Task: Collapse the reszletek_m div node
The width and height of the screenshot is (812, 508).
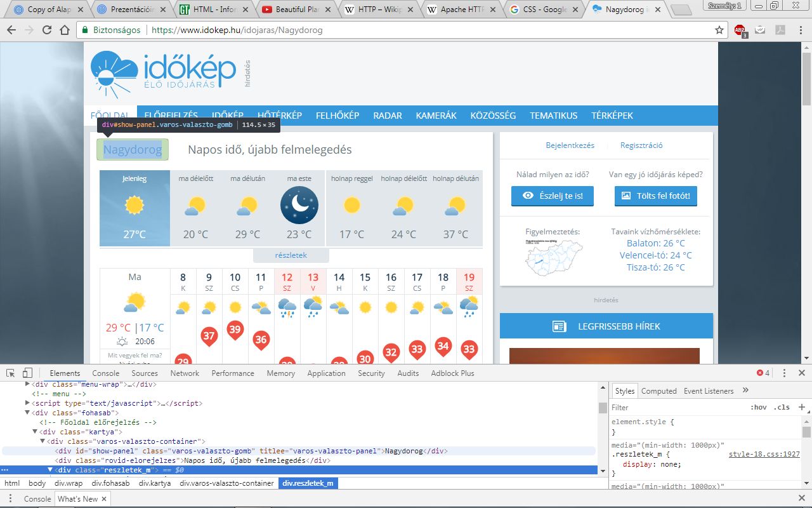Action: pos(50,470)
